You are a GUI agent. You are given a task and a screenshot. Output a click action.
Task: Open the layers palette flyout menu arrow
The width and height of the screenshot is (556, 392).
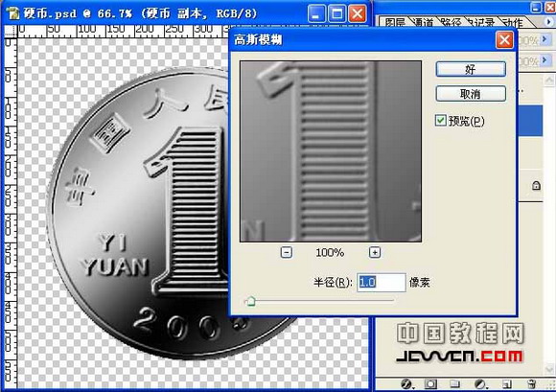[549, 22]
